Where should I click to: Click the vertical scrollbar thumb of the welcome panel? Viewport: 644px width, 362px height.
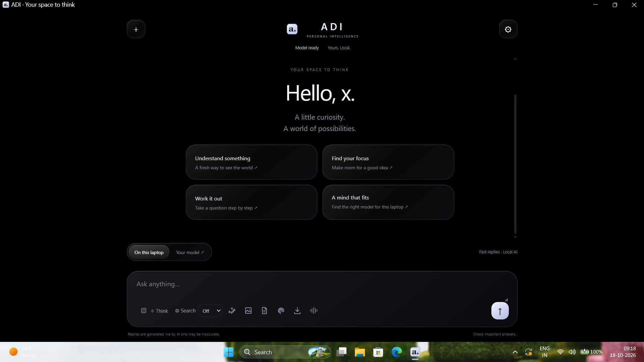point(515,164)
